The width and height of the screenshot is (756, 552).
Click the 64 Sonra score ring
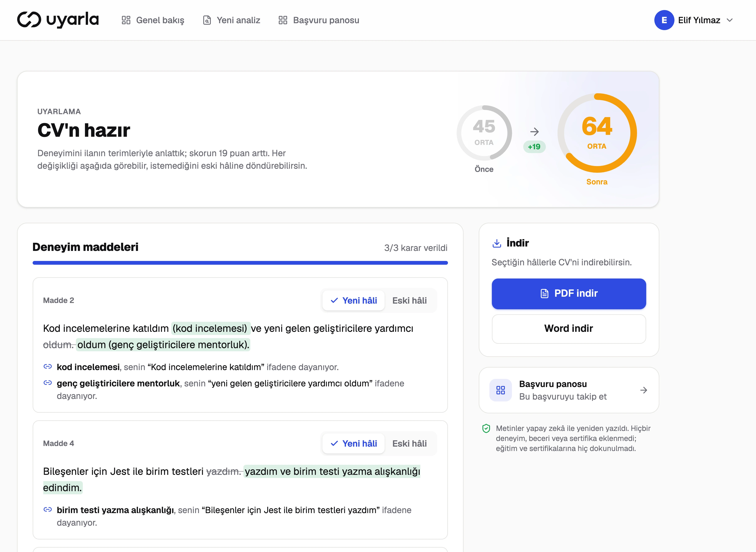click(x=597, y=133)
